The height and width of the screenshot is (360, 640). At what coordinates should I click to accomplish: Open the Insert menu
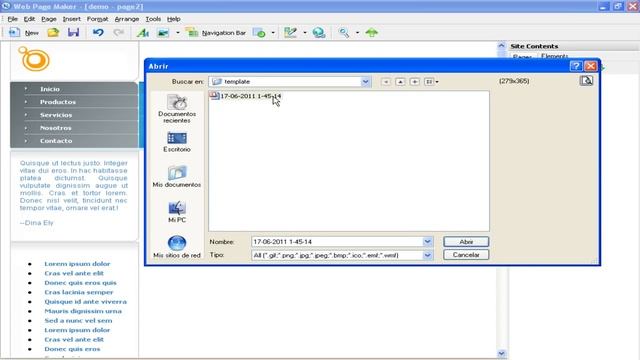coord(71,19)
